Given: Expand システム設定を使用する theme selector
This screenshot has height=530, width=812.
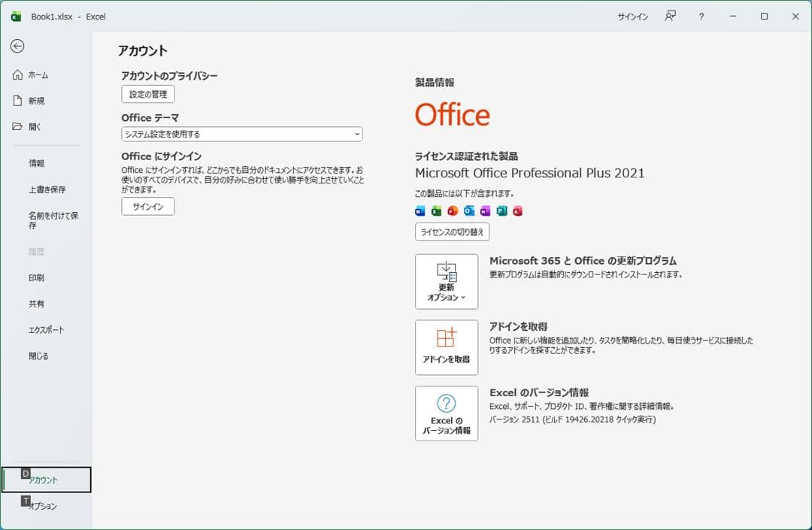Looking at the screenshot, I should coord(241,134).
